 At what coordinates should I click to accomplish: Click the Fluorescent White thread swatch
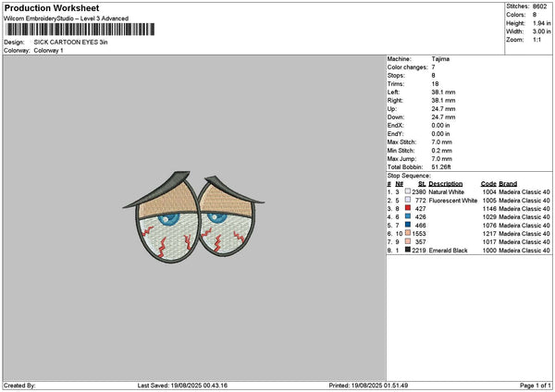[x=408, y=200]
